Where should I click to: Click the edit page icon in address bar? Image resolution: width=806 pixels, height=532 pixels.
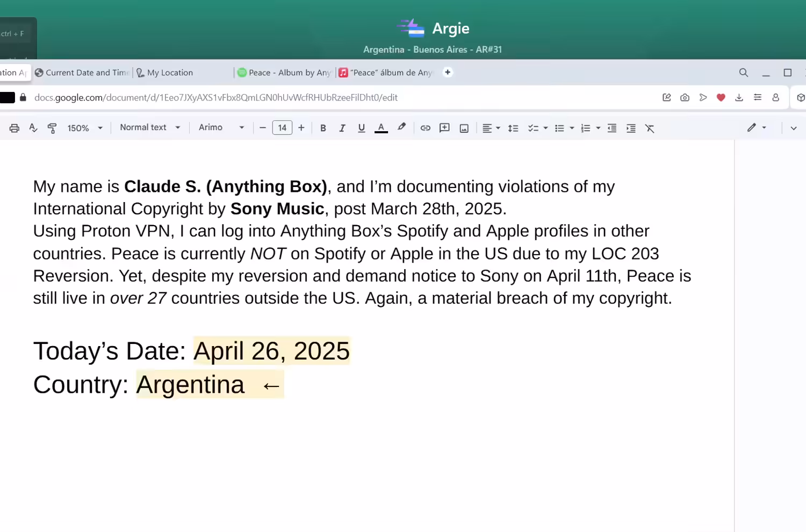(x=667, y=97)
